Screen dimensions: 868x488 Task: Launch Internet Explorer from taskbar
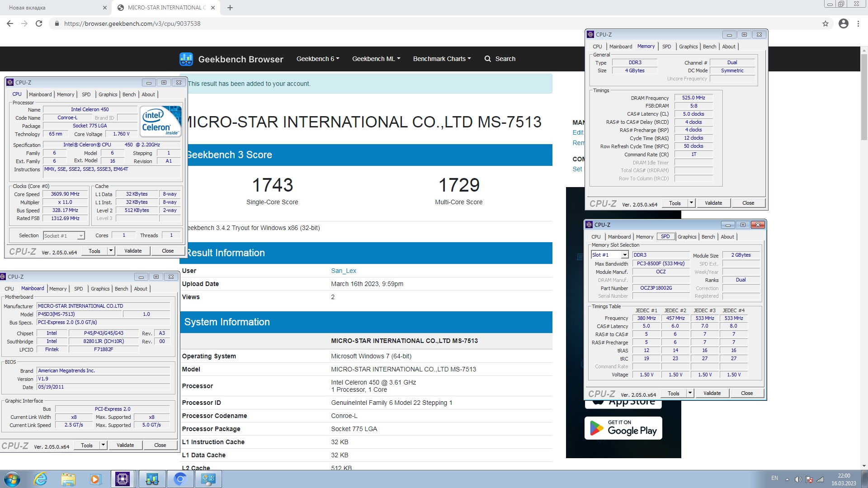(x=41, y=479)
